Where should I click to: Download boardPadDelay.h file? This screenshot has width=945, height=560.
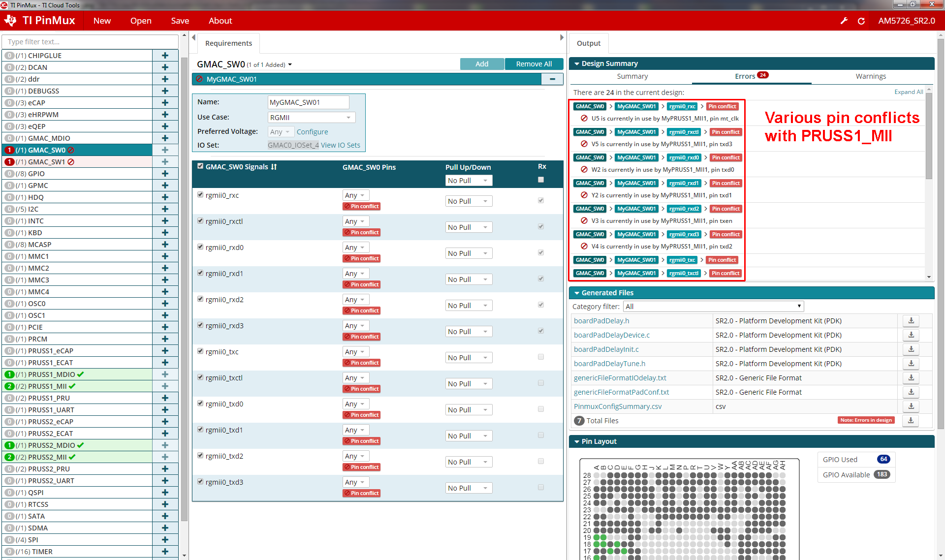coord(911,321)
